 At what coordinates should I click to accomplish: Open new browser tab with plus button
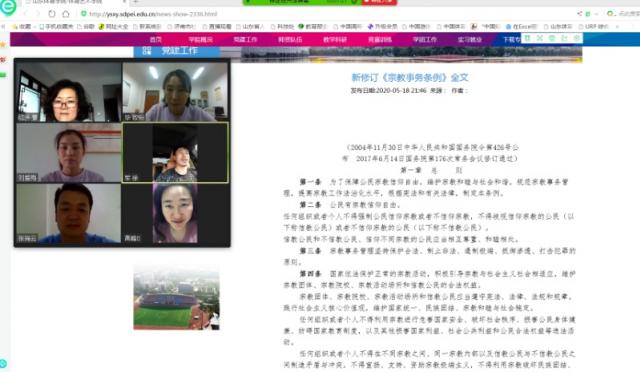(x=136, y=2)
